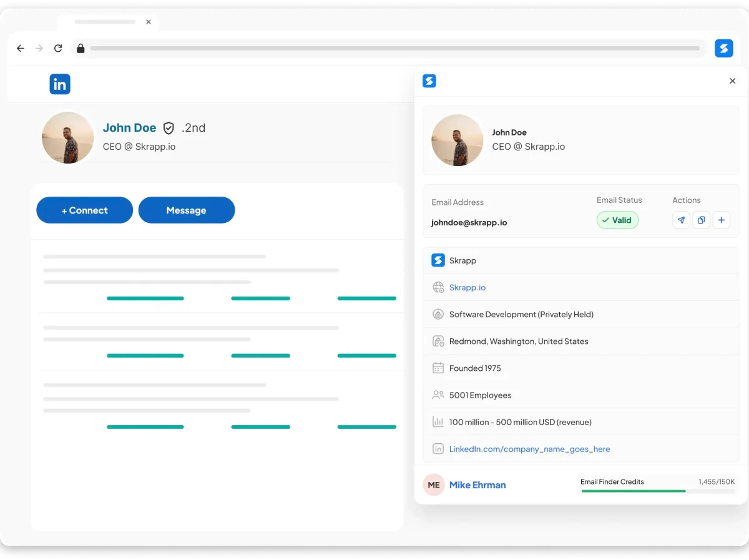The image size is (749, 560).
Task: Click the johndoe@skrapp.io email address
Action: [x=469, y=222]
